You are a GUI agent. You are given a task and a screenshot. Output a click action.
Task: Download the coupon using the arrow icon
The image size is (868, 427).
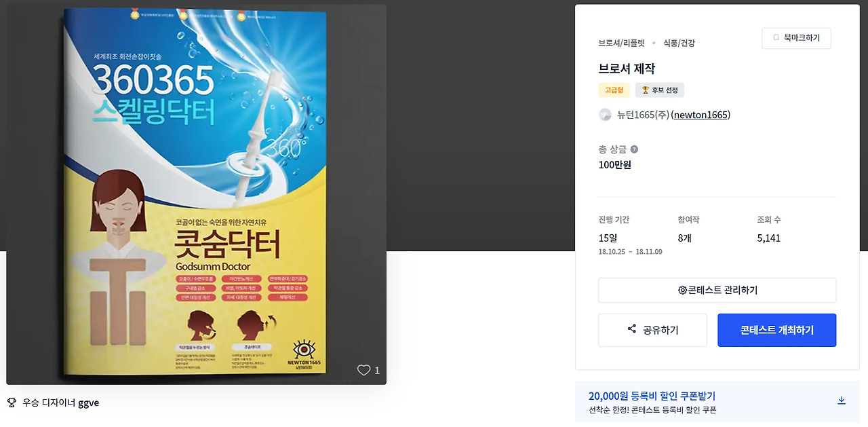point(842,401)
